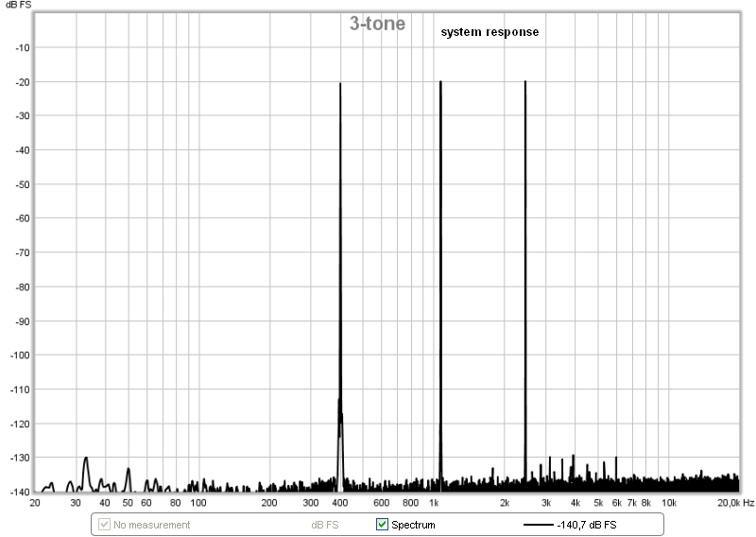
Task: Click the -140,7 dB FS value
Action: (x=586, y=525)
